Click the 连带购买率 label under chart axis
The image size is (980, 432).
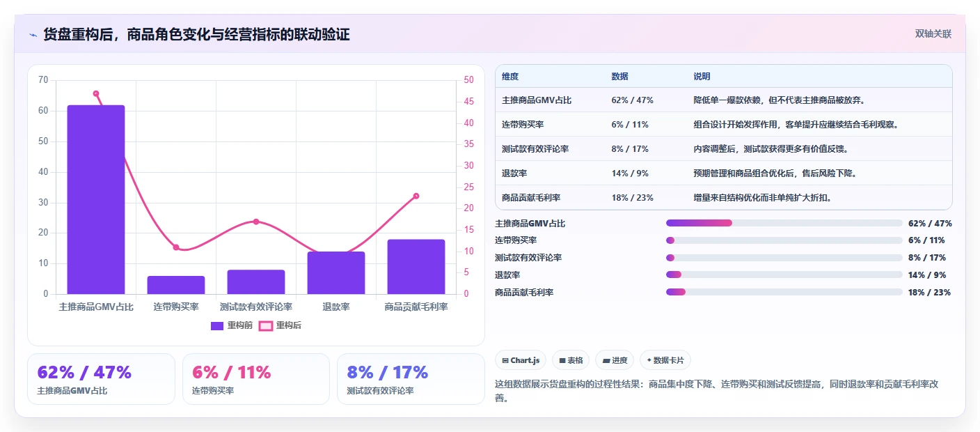[x=176, y=307]
